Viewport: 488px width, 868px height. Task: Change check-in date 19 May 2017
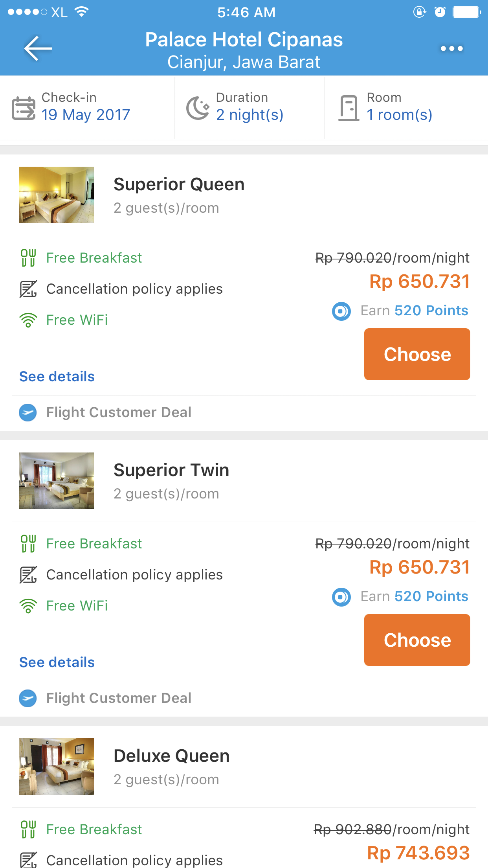pyautogui.click(x=86, y=115)
